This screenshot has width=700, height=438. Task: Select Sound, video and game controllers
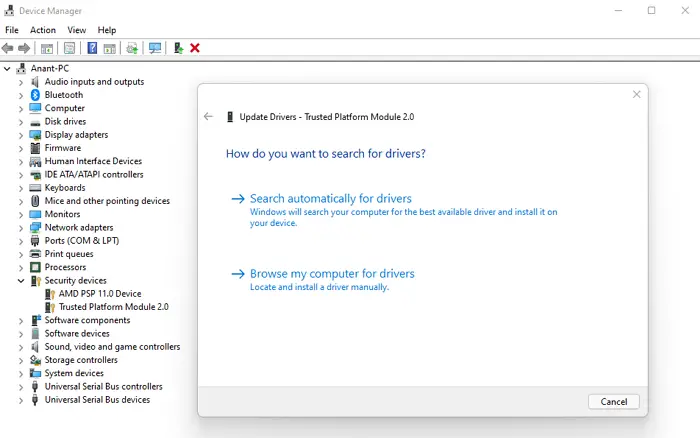(x=112, y=347)
